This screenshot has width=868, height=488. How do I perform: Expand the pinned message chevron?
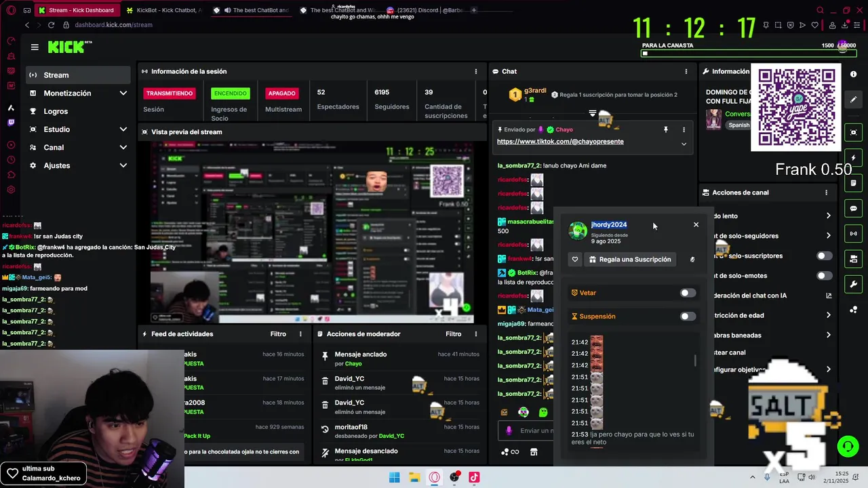pos(684,144)
